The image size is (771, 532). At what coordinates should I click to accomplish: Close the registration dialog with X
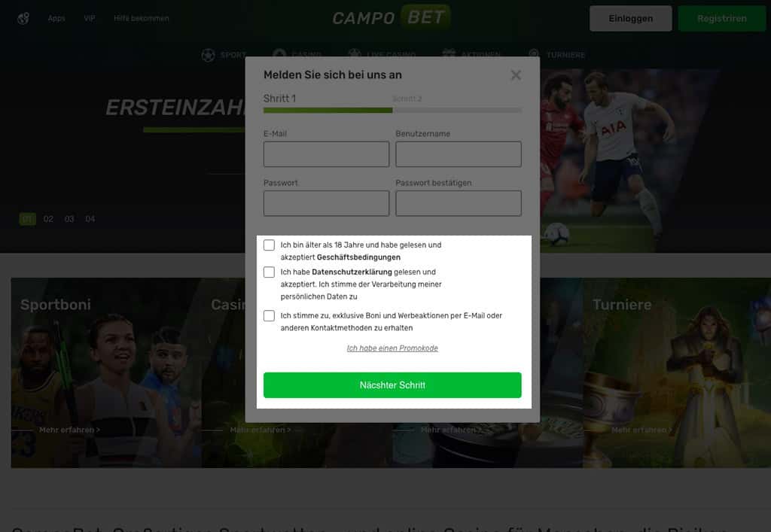(516, 75)
